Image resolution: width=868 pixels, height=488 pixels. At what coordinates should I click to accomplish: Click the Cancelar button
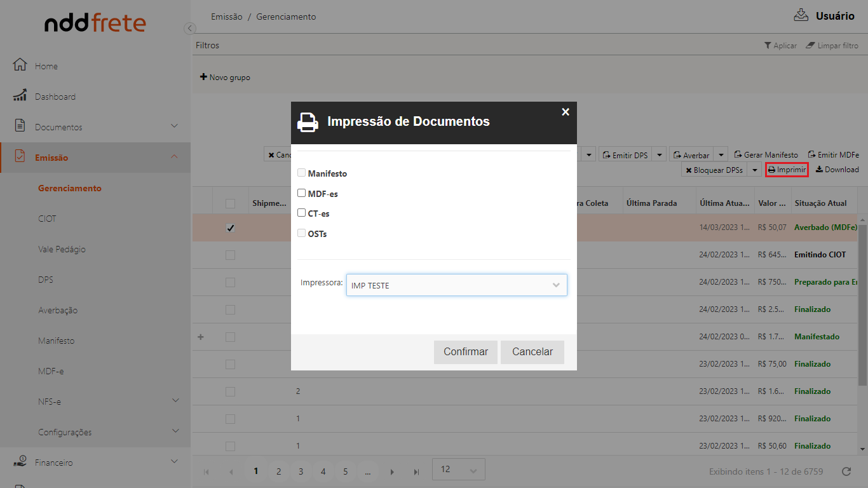coord(532,352)
